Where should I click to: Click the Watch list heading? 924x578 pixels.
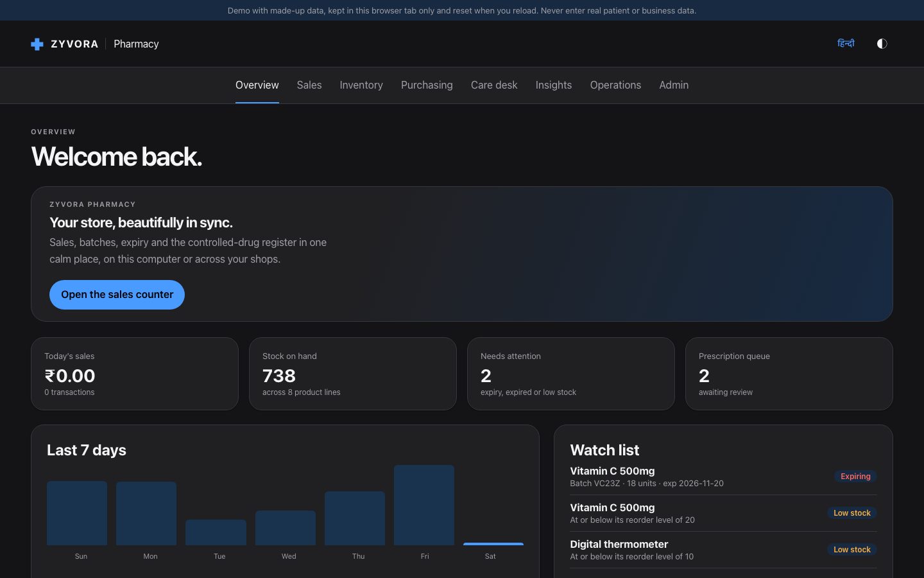coord(604,450)
